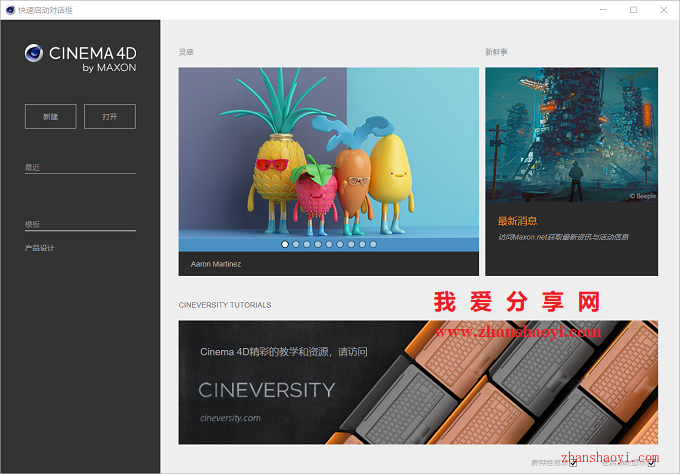Viewport: 680px width, 474px height.
Task: Close the 快速启动对话框 window
Action: (x=664, y=10)
